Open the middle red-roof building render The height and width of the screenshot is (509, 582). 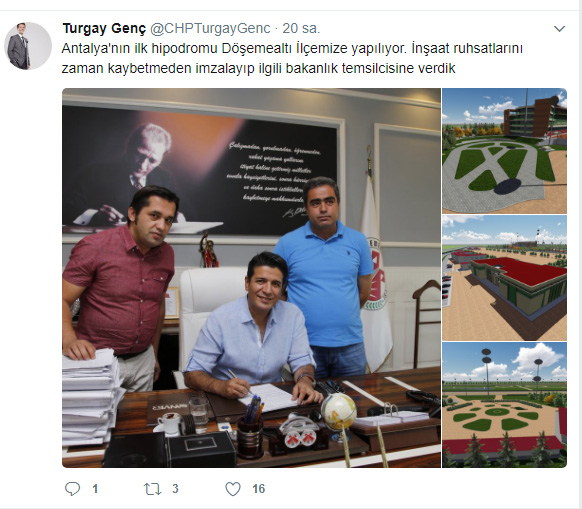pyautogui.click(x=504, y=278)
